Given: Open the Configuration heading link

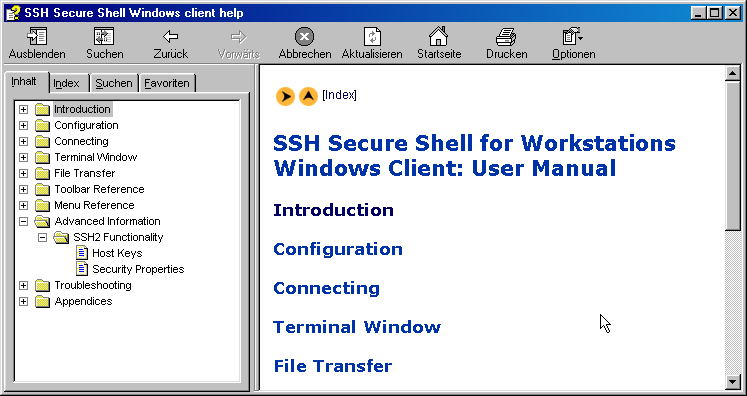Looking at the screenshot, I should [x=338, y=249].
